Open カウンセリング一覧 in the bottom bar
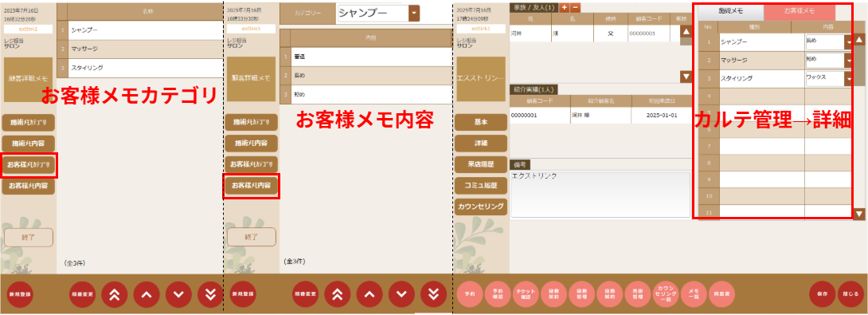This screenshot has width=868, height=315. pos(665,294)
